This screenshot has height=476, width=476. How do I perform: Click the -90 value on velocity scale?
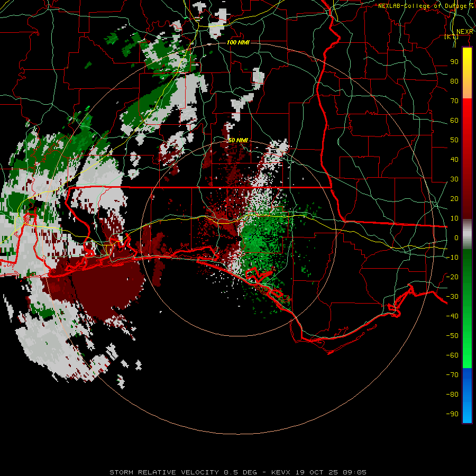click(452, 414)
